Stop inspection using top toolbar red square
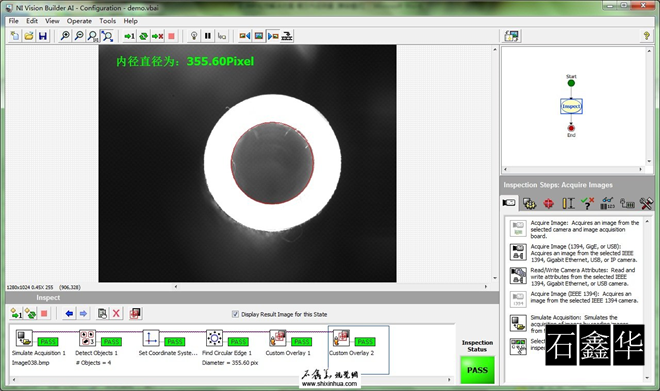The image size is (660, 391). [171, 36]
